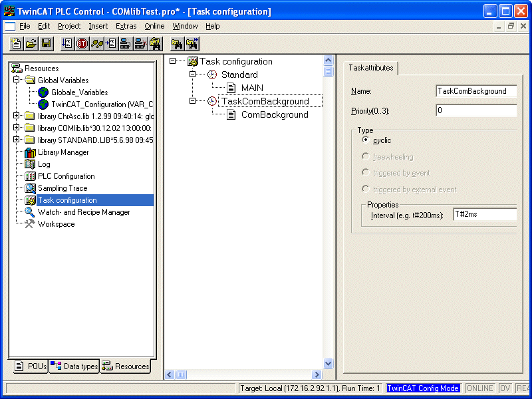Click the Log icon in Resources tree

(30, 164)
